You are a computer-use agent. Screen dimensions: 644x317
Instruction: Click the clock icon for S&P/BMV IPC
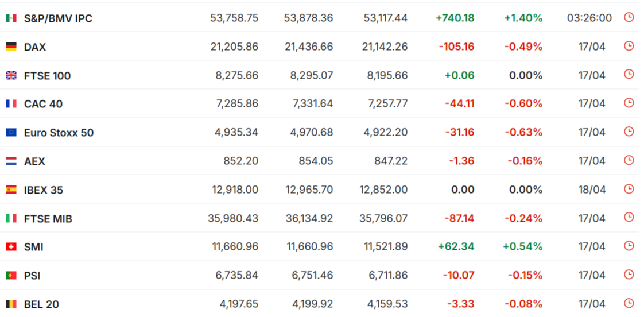629,17
